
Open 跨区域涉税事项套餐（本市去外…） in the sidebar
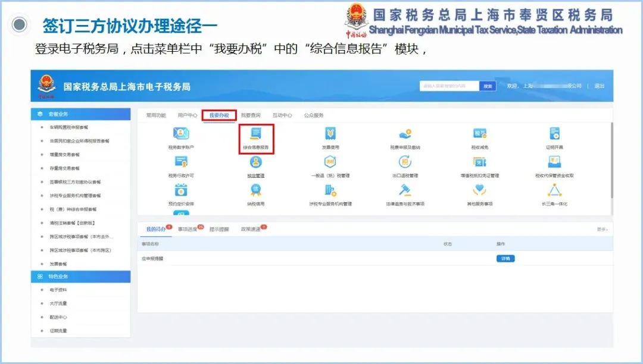82,237
